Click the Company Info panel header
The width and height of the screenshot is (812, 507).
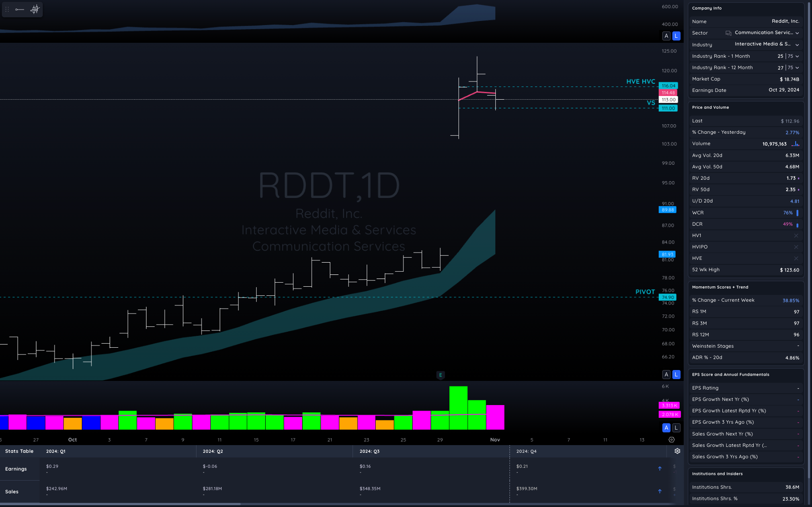pyautogui.click(x=706, y=8)
